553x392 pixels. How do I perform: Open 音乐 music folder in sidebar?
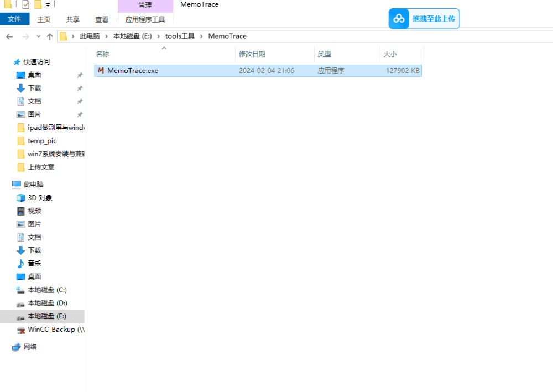click(x=21, y=264)
